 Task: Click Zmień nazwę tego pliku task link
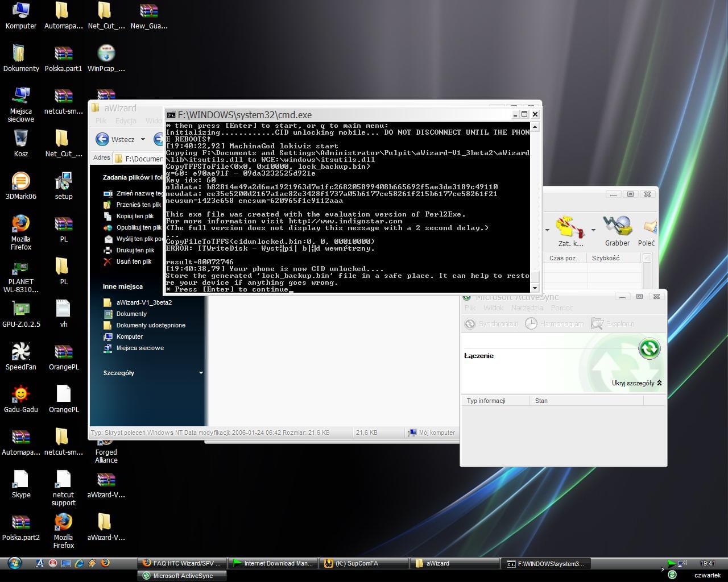point(133,193)
